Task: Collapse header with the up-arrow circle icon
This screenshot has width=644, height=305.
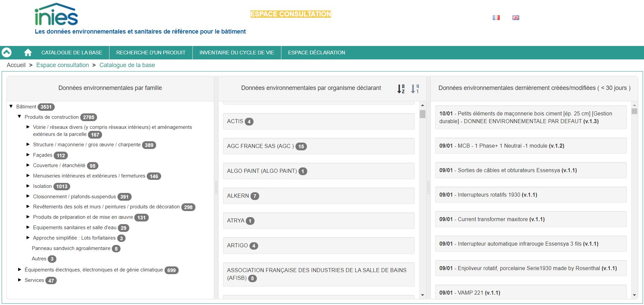Action: [6, 52]
